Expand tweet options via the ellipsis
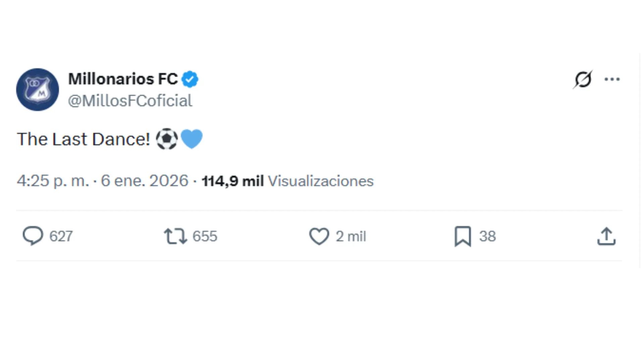Screen dimensions: 644x362 pos(612,79)
